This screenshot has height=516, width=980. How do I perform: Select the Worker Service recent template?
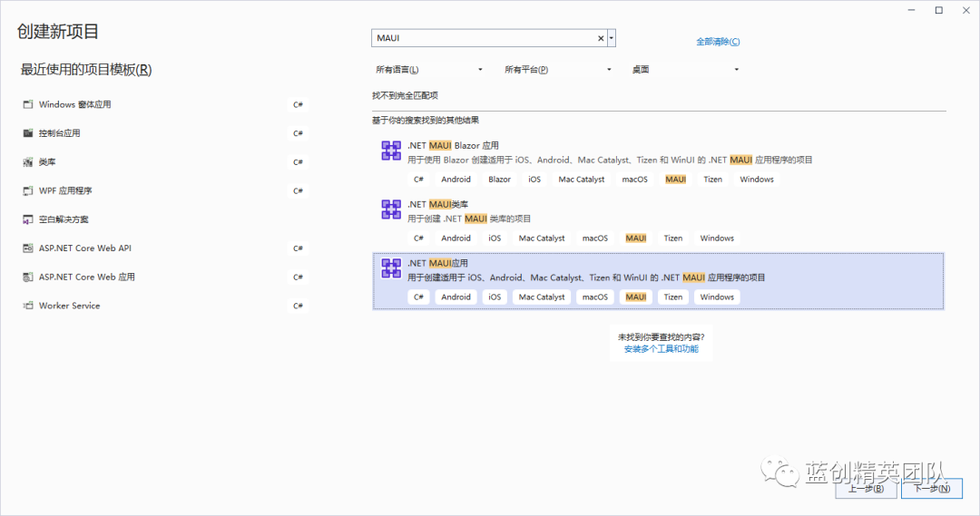click(x=165, y=306)
